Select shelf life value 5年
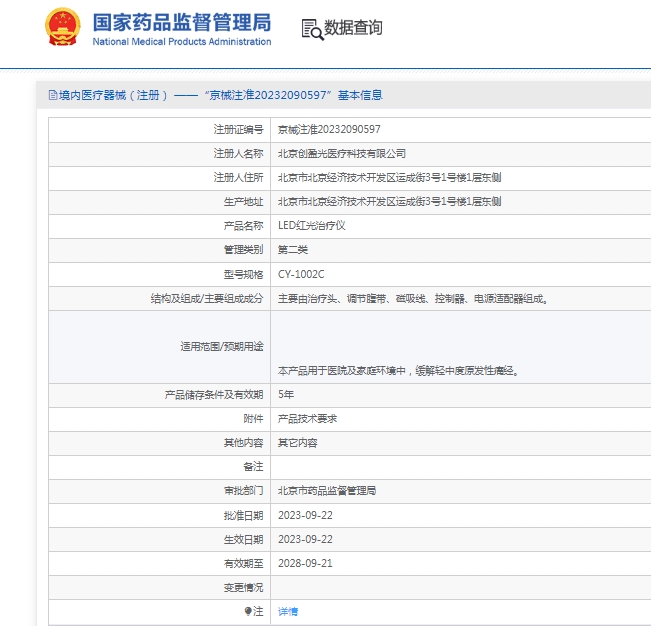The height and width of the screenshot is (626, 651). coord(286,394)
